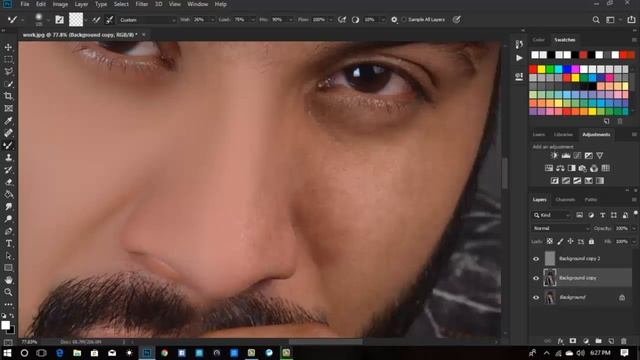The image size is (640, 360).
Task: Switch to the Paths tab
Action: click(x=591, y=200)
